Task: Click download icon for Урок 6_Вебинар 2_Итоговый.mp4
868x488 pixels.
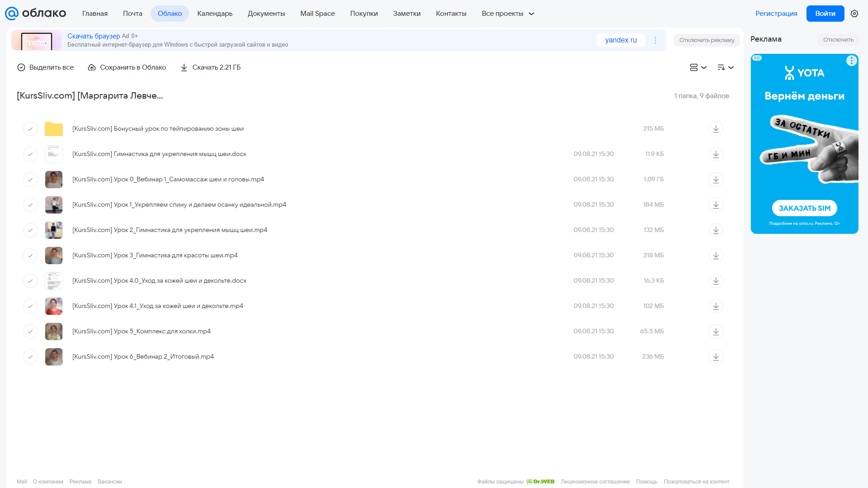Action: pyautogui.click(x=716, y=357)
